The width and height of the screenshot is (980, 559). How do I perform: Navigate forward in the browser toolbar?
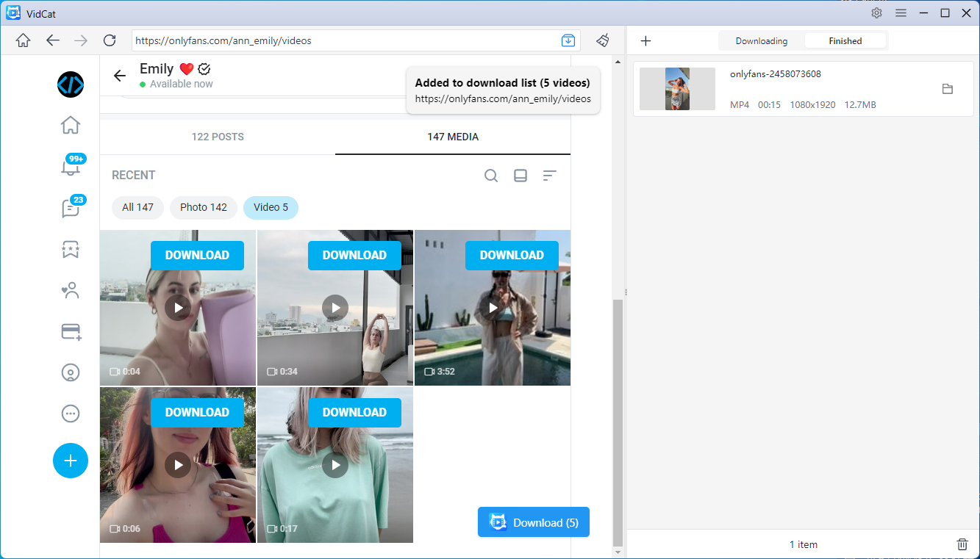point(81,40)
